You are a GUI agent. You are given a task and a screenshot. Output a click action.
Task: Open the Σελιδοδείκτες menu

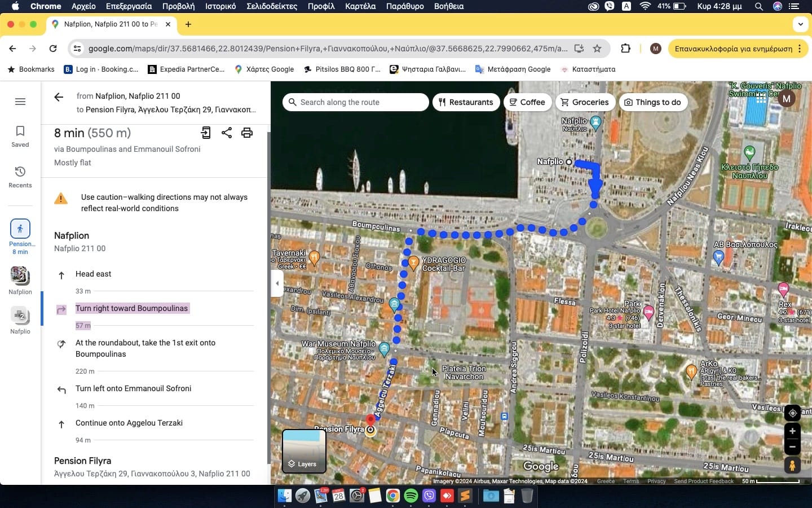(x=272, y=6)
